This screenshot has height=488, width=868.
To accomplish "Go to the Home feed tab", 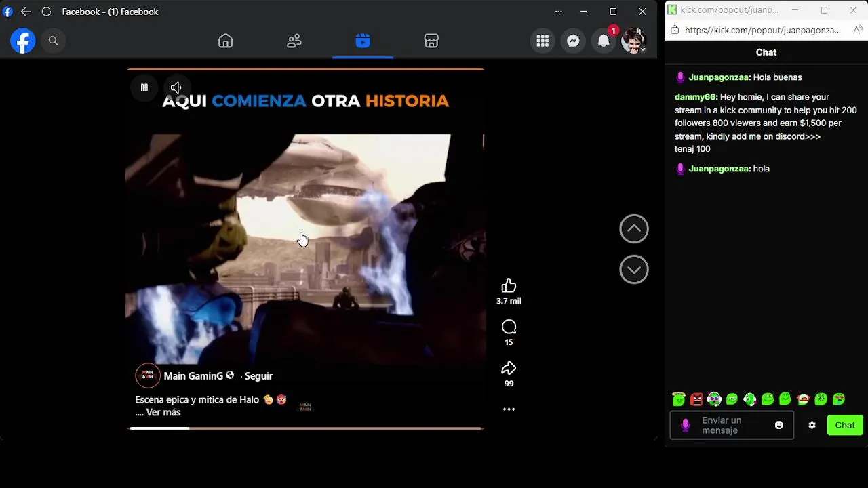I will pos(225,41).
